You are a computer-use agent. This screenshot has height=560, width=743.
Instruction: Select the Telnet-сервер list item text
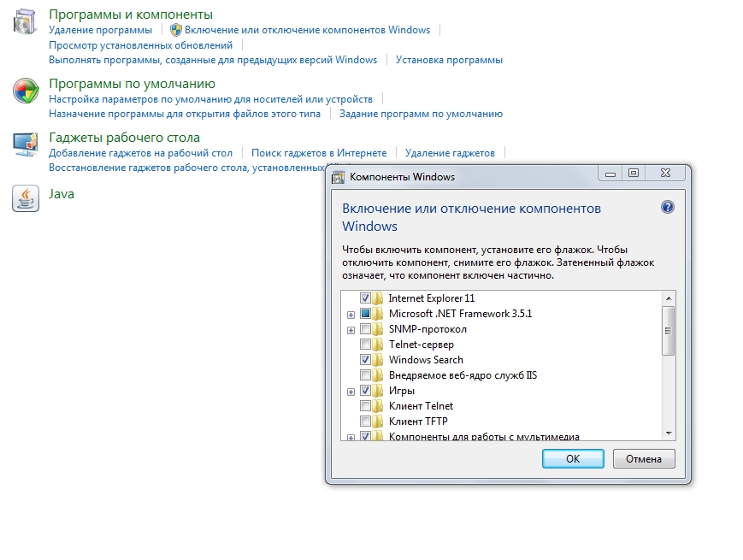pyautogui.click(x=422, y=345)
